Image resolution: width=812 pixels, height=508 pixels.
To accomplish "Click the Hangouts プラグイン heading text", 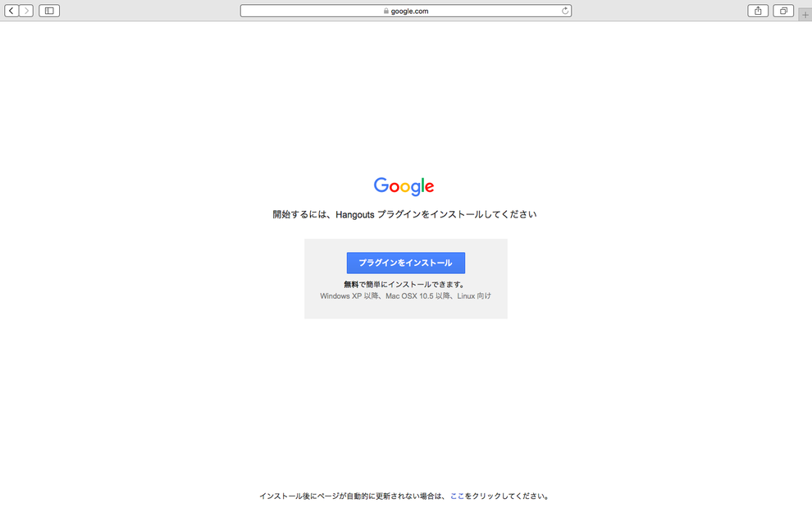I will (404, 214).
